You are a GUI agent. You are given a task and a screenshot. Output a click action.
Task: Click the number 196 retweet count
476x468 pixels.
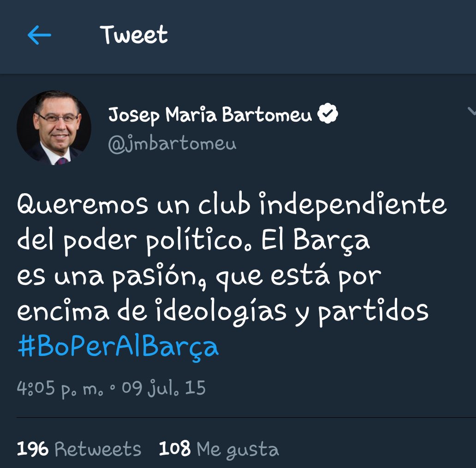coord(32,449)
